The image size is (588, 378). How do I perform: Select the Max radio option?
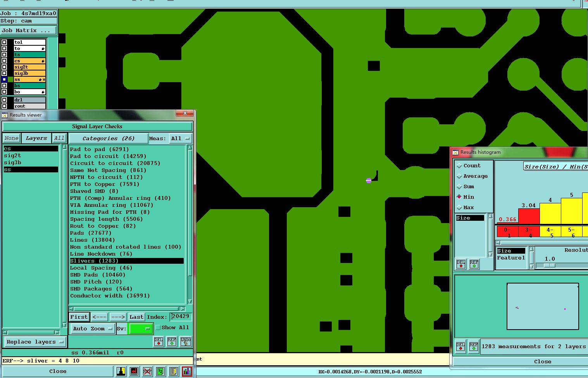pyautogui.click(x=459, y=208)
